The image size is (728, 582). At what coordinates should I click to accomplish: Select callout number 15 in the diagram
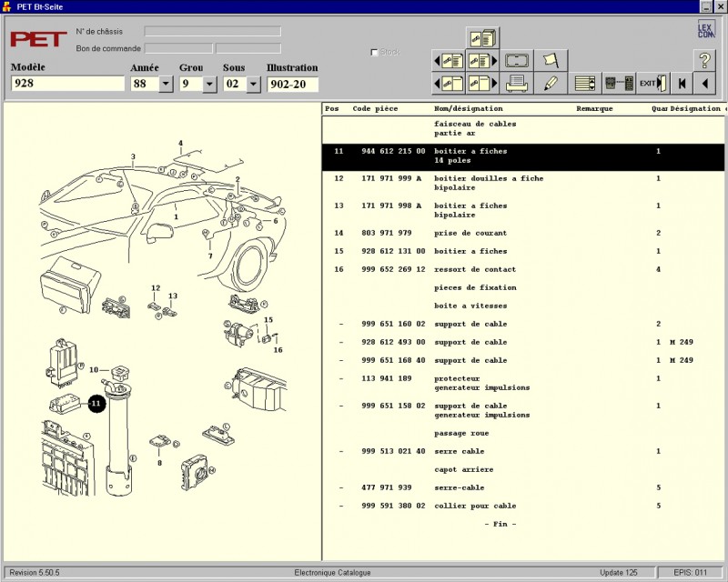click(x=268, y=320)
